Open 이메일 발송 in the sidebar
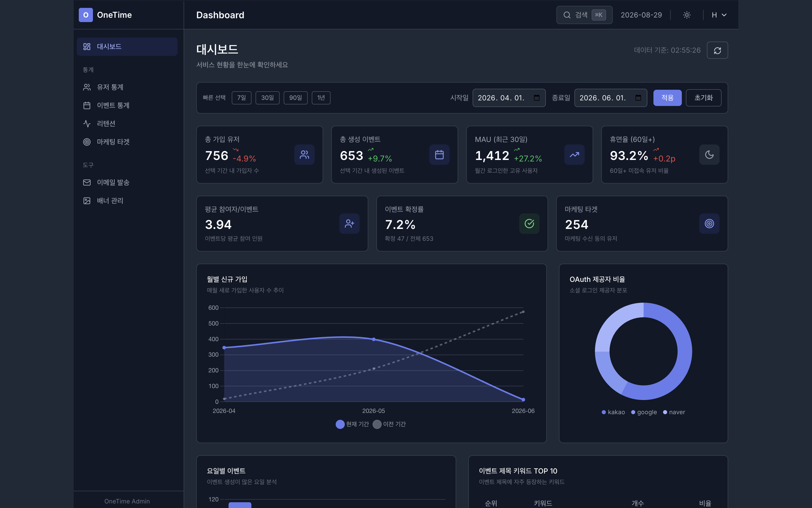Image resolution: width=812 pixels, height=508 pixels. 127,183
